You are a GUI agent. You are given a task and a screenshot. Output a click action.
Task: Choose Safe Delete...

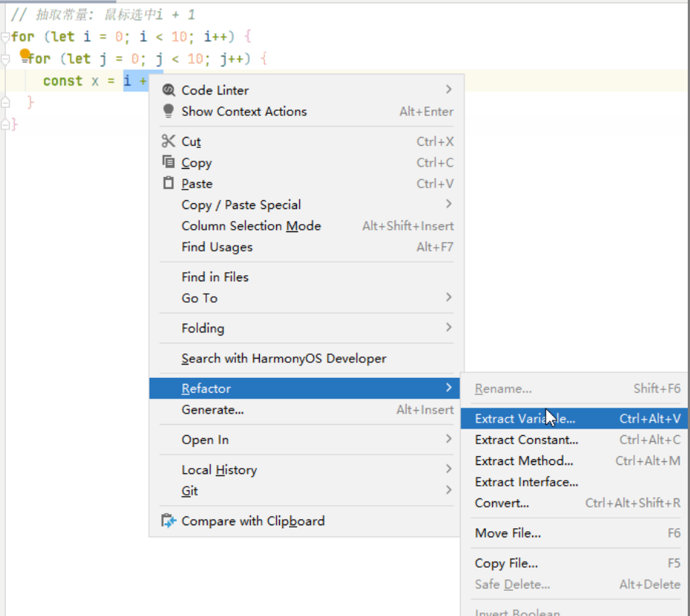coord(575,584)
